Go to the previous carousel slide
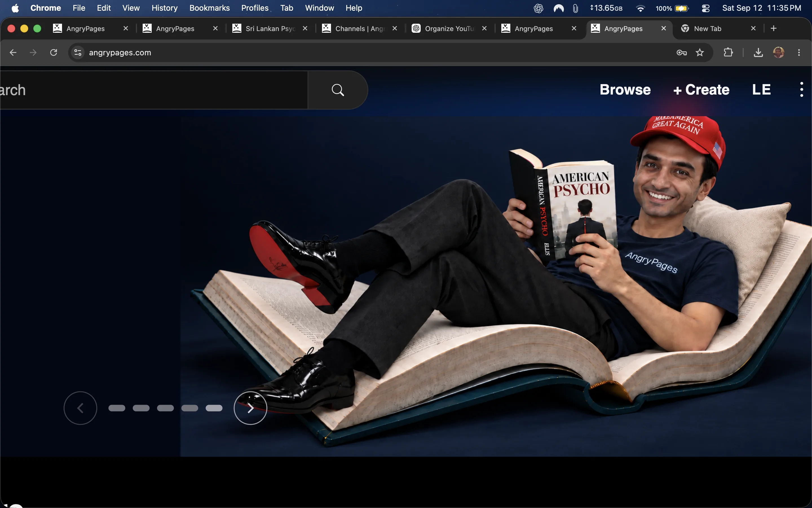This screenshot has width=812, height=508. coord(80,408)
